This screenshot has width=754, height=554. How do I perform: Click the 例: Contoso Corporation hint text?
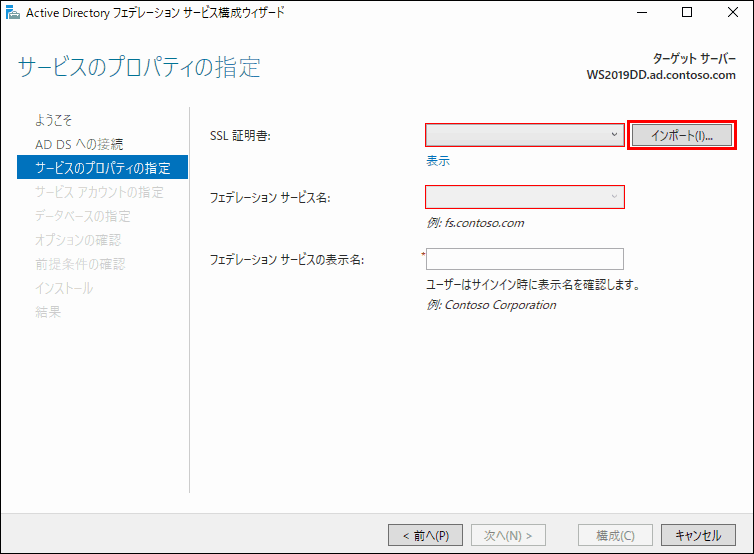click(x=491, y=305)
